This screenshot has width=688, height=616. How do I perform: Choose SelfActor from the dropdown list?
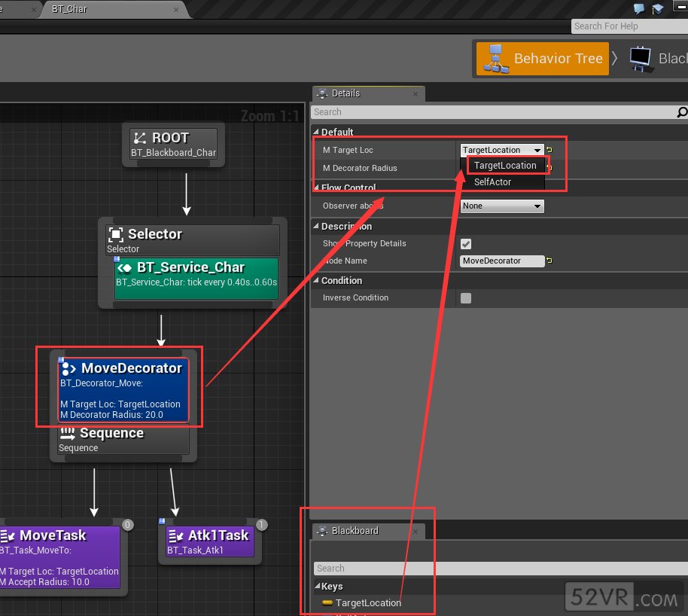(x=492, y=181)
